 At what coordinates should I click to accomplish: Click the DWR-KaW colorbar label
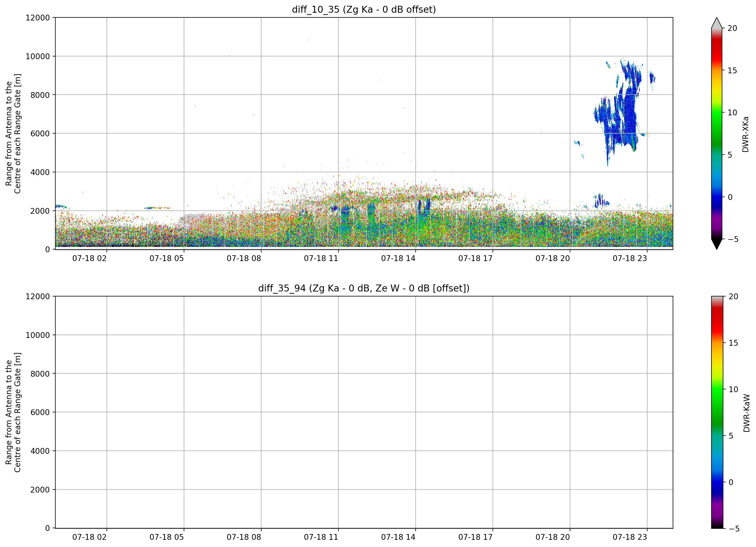point(746,413)
